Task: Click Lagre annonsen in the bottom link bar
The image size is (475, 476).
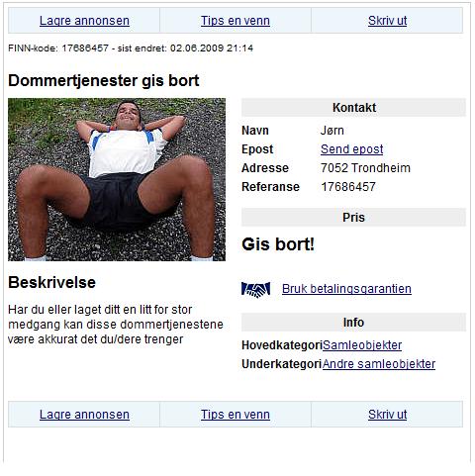Action: coord(84,415)
